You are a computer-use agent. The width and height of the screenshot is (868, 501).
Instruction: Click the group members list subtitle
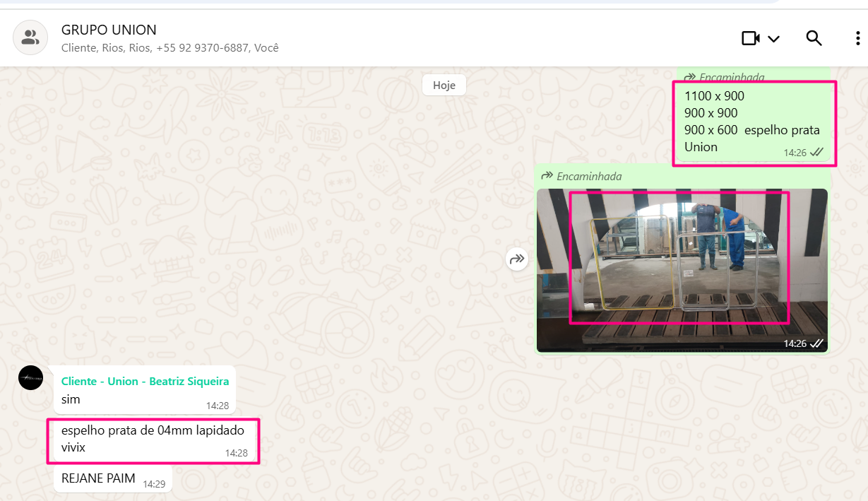[x=170, y=48]
